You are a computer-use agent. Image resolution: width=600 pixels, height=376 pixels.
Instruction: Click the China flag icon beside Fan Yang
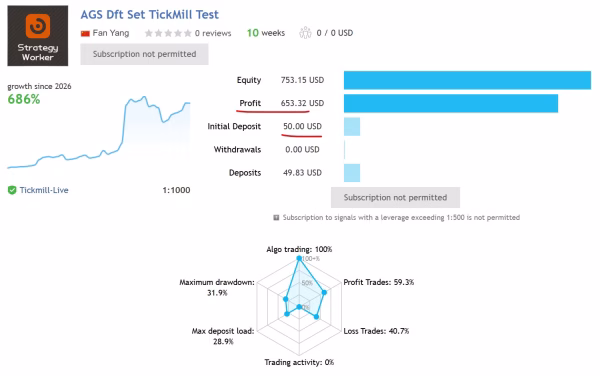pyautogui.click(x=85, y=34)
